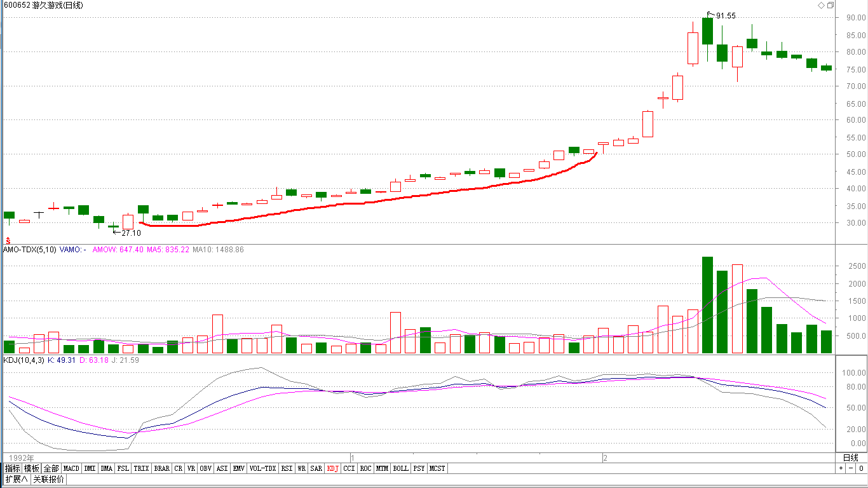Click the plus zoom button
Screen dimensions: 868x488
click(x=841, y=468)
